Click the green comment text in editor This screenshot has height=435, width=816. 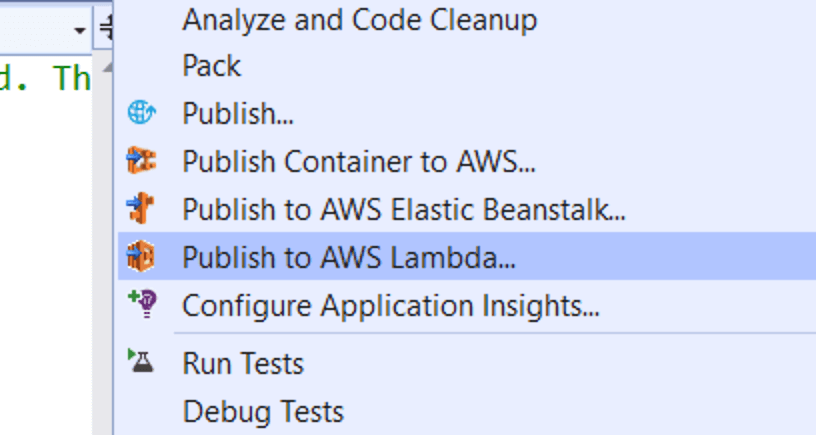[x=45, y=78]
